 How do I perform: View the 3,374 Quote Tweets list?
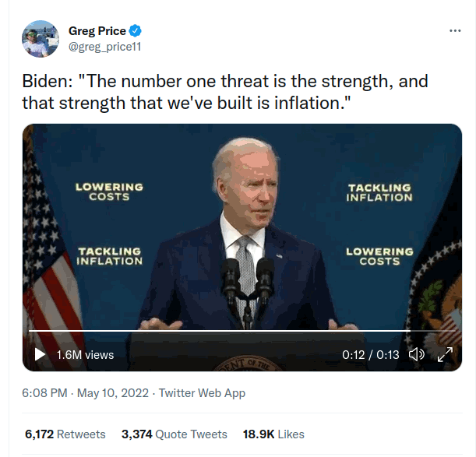click(x=175, y=434)
